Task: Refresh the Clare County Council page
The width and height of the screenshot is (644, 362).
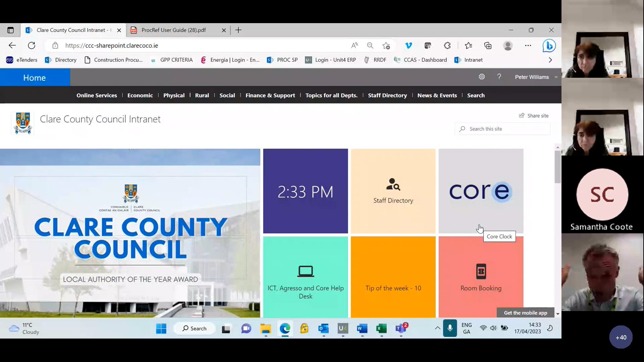Action: tap(32, 45)
